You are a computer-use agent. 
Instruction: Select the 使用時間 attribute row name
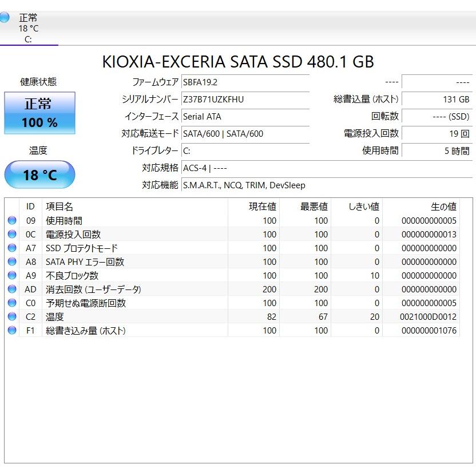pos(64,221)
